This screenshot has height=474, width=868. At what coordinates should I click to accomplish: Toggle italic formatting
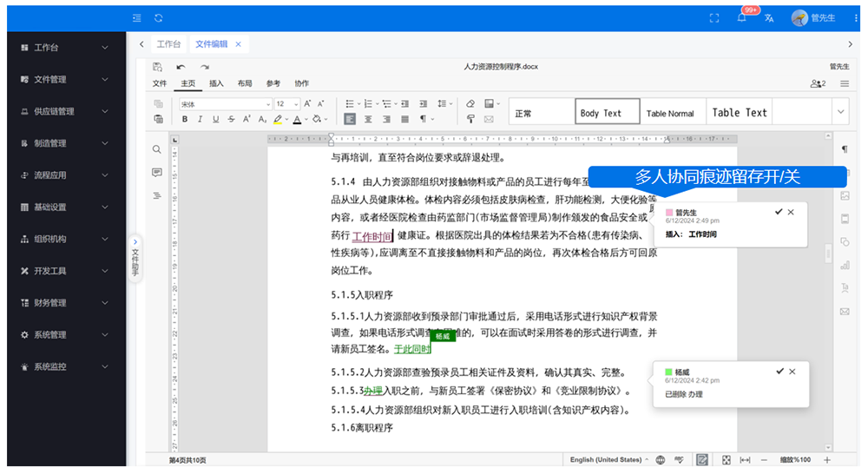click(199, 120)
